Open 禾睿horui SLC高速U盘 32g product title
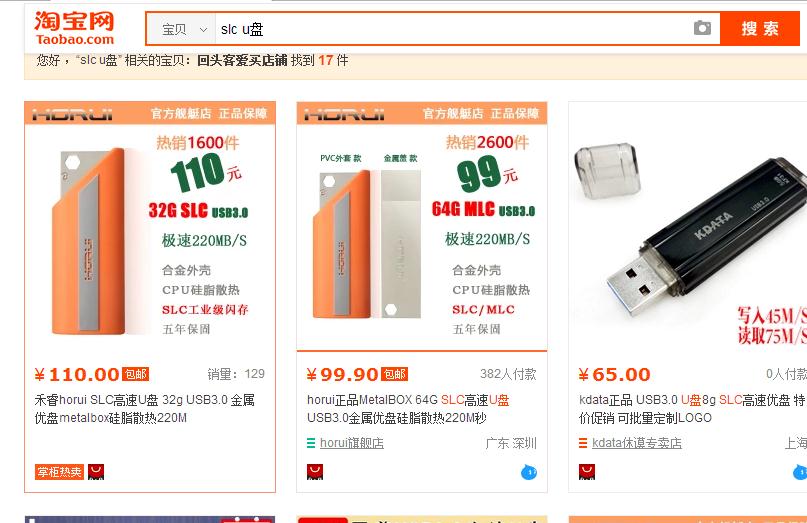807x523 pixels. tap(145, 409)
